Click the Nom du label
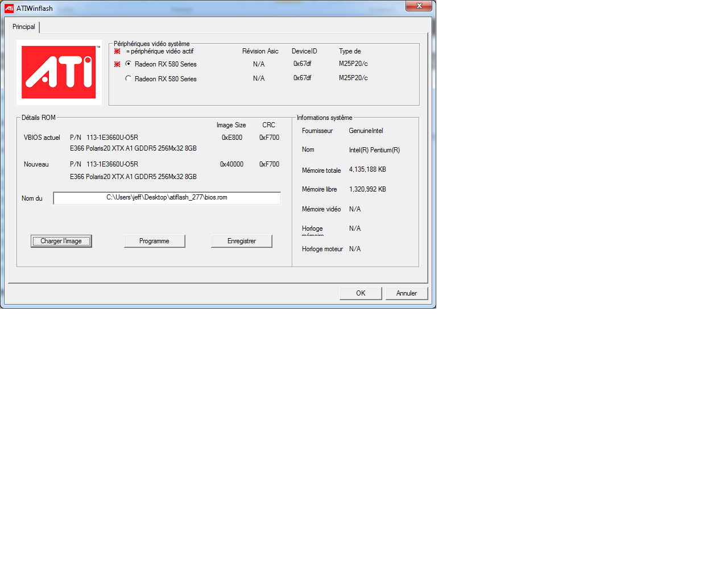728x582 pixels. pyautogui.click(x=32, y=198)
